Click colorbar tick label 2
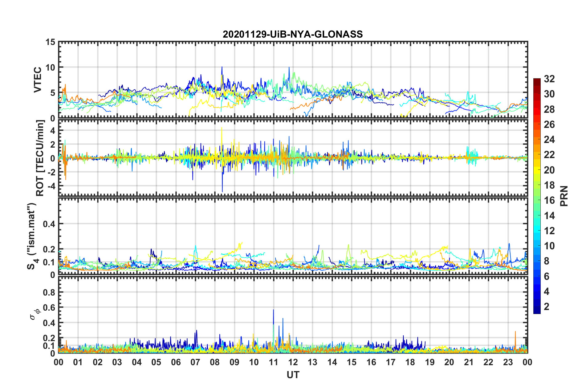Image resolution: width=586 pixels, height=392 pixels. coord(547,306)
